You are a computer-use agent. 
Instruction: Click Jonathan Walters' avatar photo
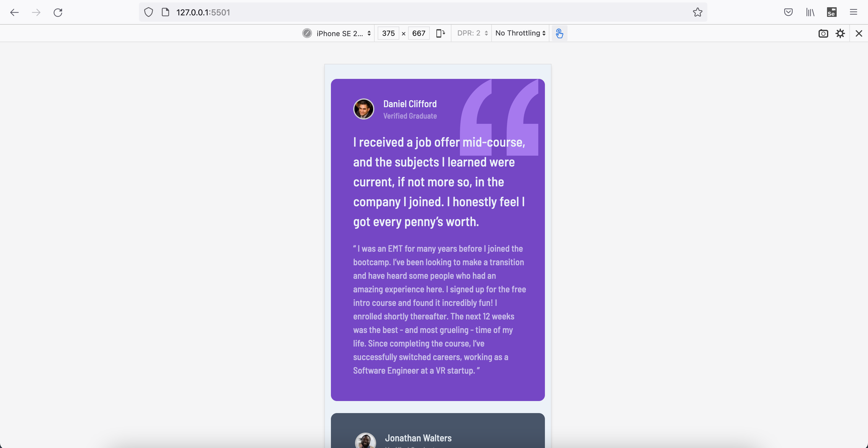pyautogui.click(x=366, y=441)
